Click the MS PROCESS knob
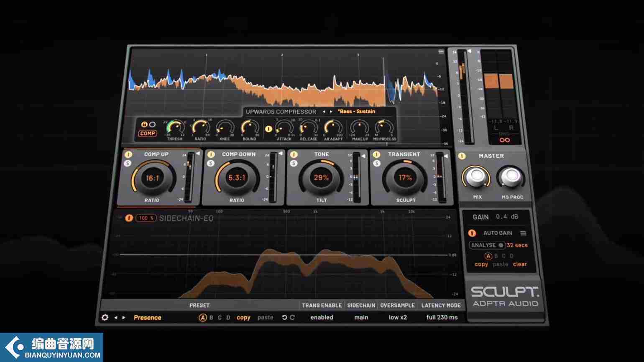Viewport: 644px width, 362px height. [x=384, y=127]
